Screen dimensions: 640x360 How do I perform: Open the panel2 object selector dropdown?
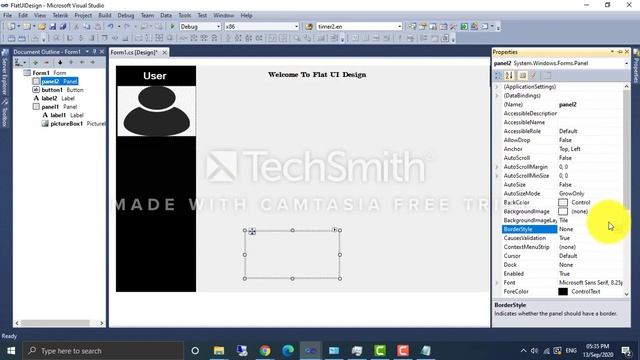(627, 63)
